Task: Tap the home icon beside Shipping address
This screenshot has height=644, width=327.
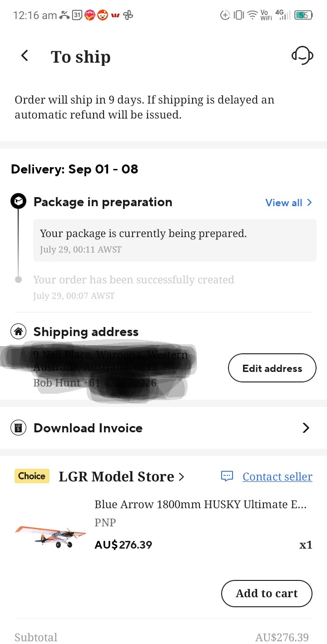Action: pyautogui.click(x=19, y=332)
